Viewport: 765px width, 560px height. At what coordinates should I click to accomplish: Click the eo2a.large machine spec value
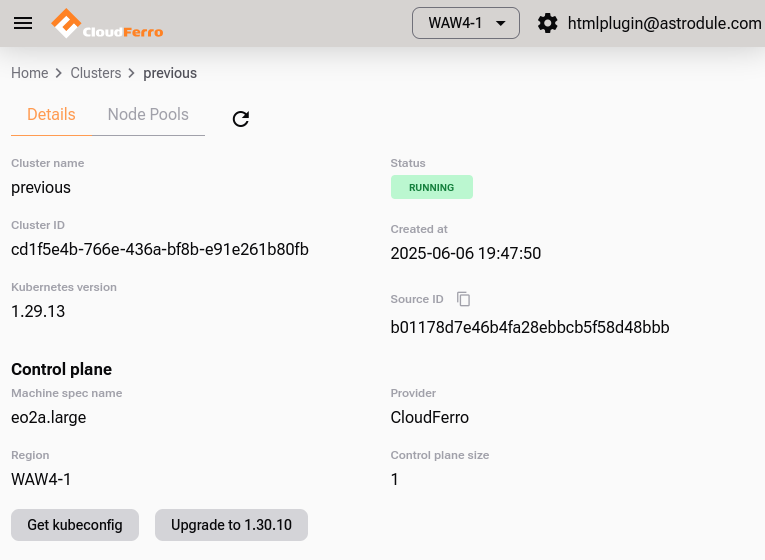pos(48,417)
